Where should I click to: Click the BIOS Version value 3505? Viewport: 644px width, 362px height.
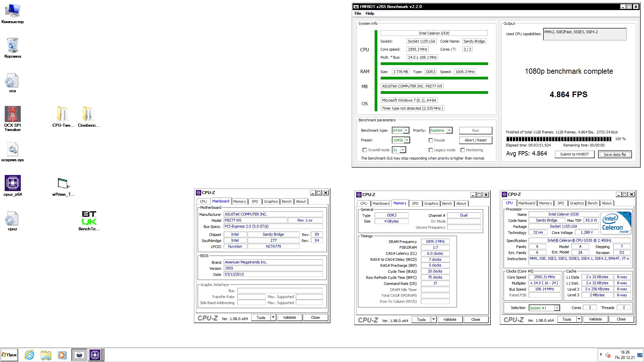[x=273, y=268]
